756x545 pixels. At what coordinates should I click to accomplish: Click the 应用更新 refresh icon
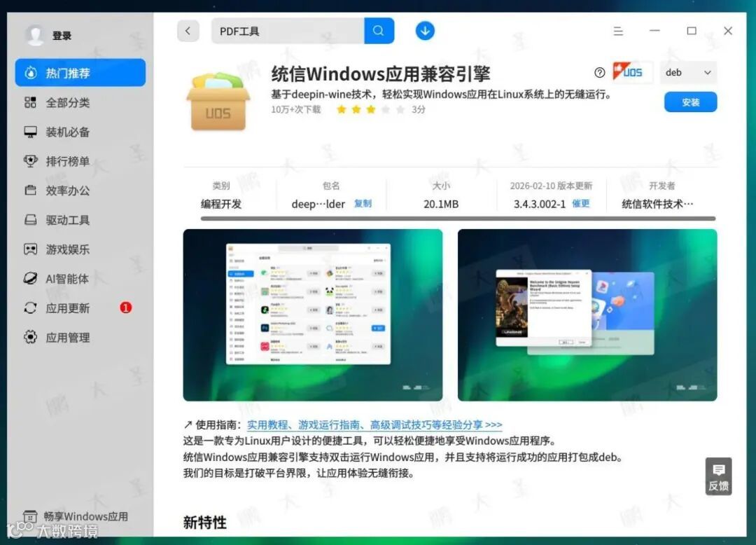point(30,308)
